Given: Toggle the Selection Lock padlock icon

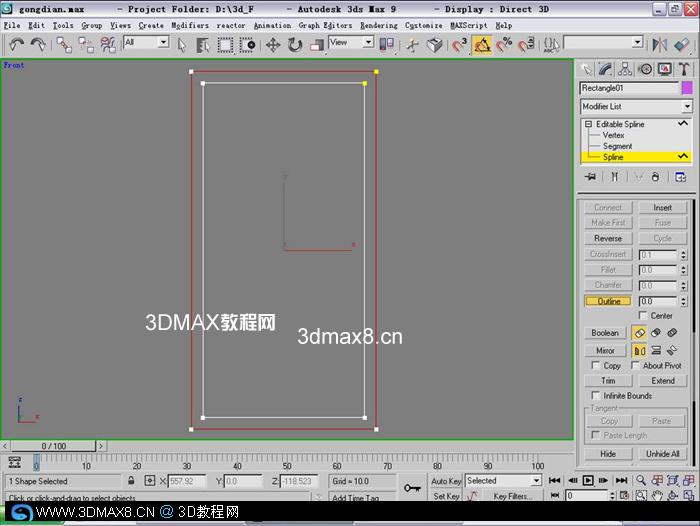Looking at the screenshot, I should (131, 480).
